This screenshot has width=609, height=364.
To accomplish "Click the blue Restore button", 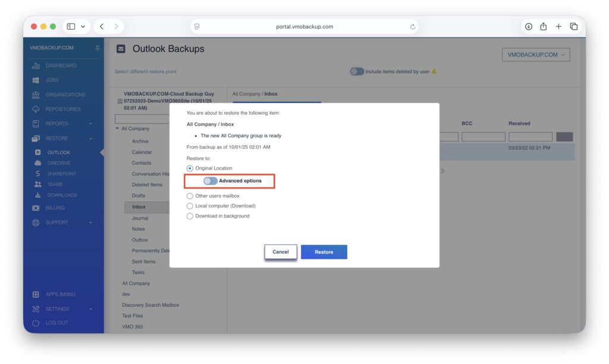I will click(x=324, y=252).
